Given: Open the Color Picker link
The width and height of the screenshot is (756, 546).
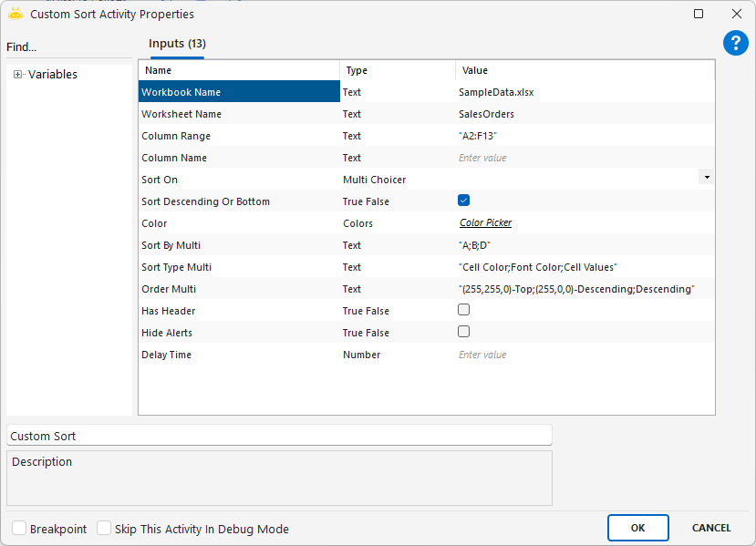Looking at the screenshot, I should tap(485, 223).
